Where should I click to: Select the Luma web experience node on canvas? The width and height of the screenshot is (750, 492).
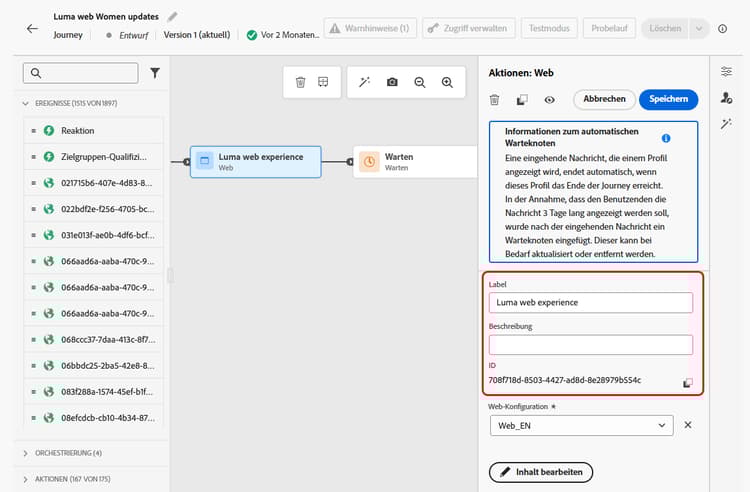256,162
